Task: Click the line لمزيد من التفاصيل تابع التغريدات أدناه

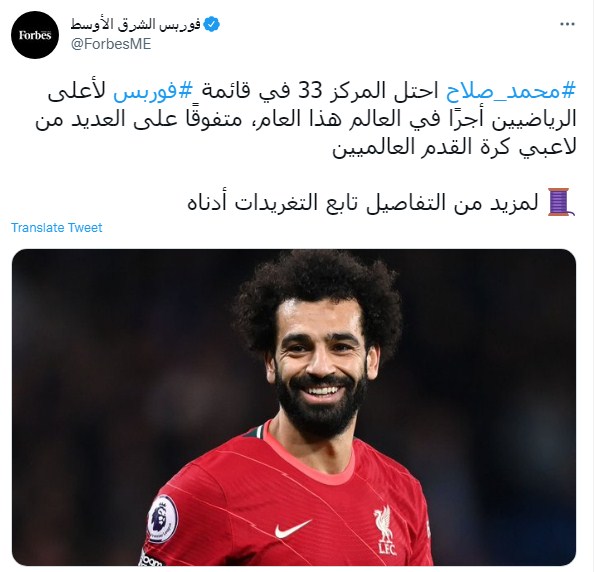Action: pos(362,202)
